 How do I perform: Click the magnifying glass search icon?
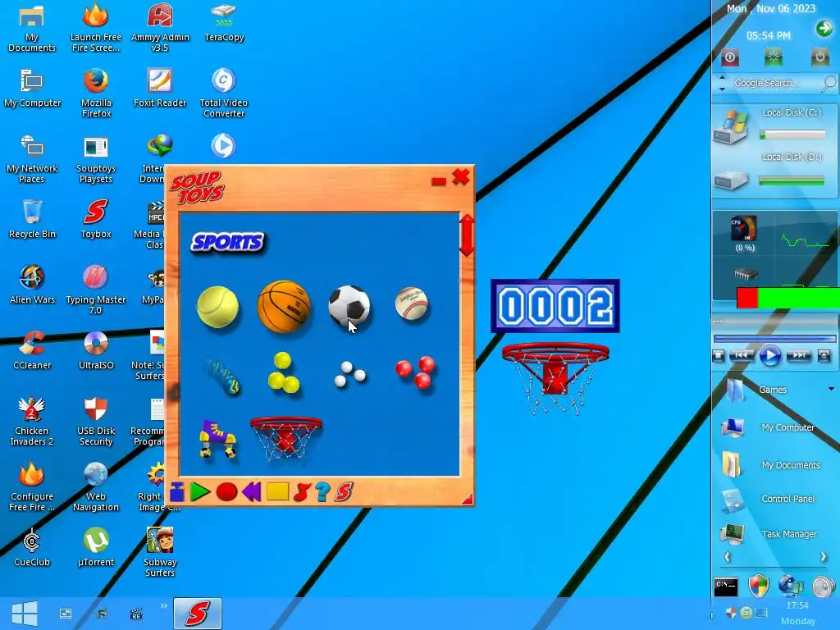[x=829, y=83]
